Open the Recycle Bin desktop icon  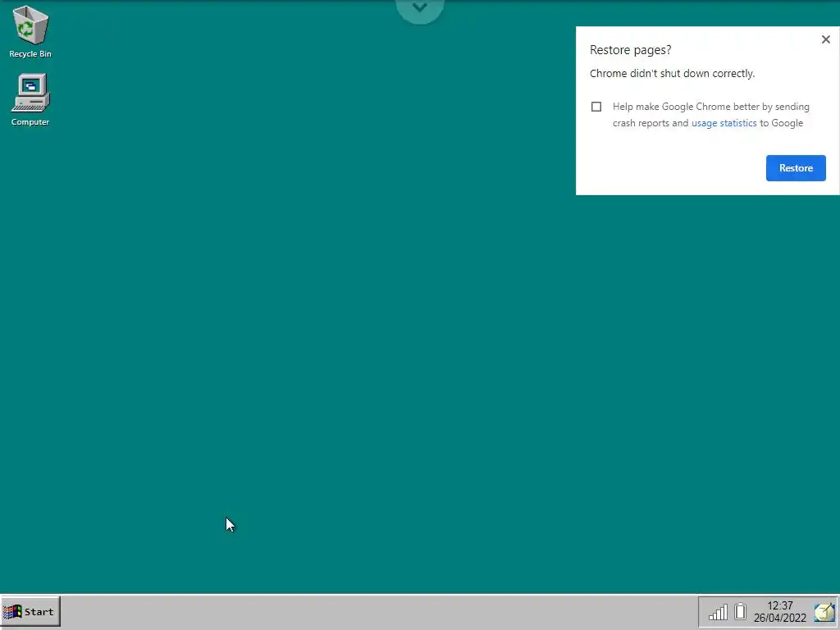coord(30,32)
